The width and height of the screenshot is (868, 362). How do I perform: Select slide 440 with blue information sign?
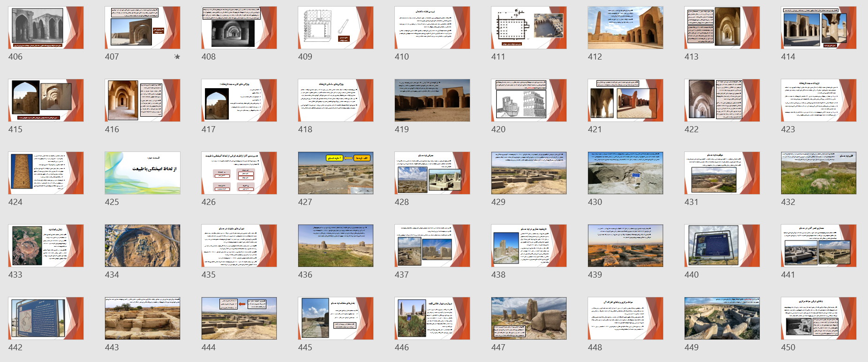[722, 246]
